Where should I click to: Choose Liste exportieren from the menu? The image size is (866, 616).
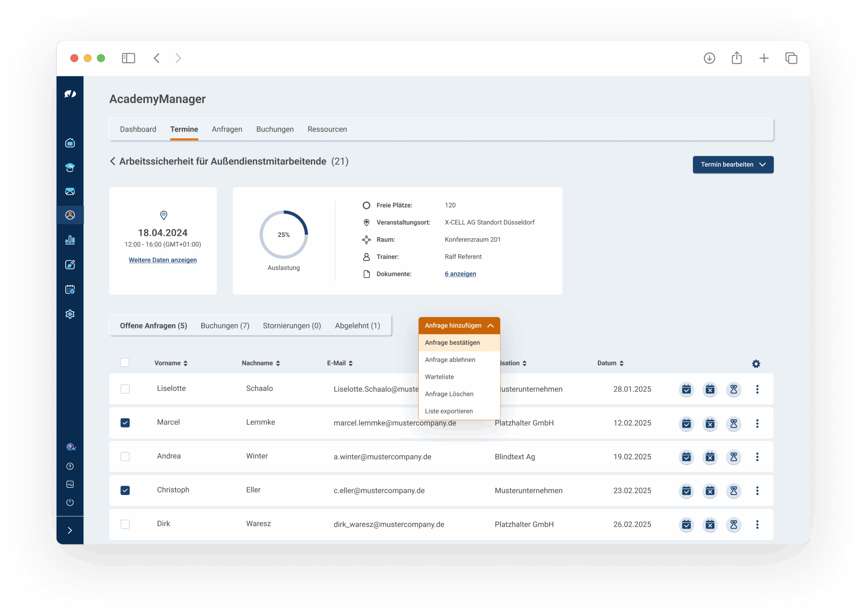(x=459, y=411)
